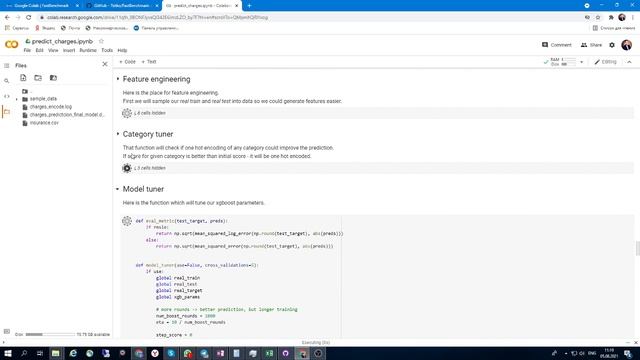Collapse the Category tuner section
This screenshot has height=360, width=640.
coord(118,134)
